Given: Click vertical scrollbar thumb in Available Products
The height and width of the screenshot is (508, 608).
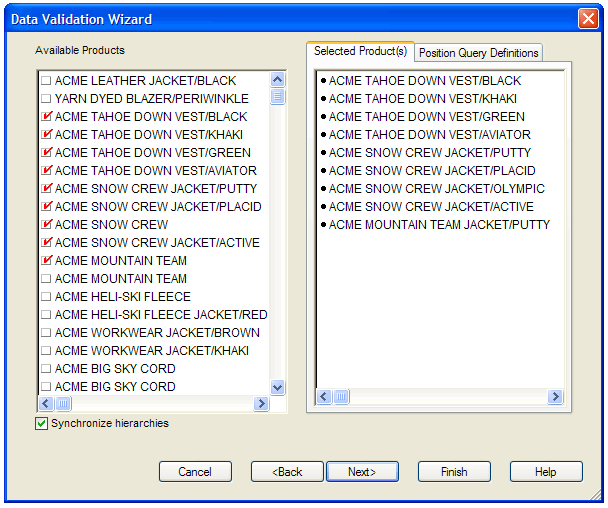Looking at the screenshot, I should (278, 96).
